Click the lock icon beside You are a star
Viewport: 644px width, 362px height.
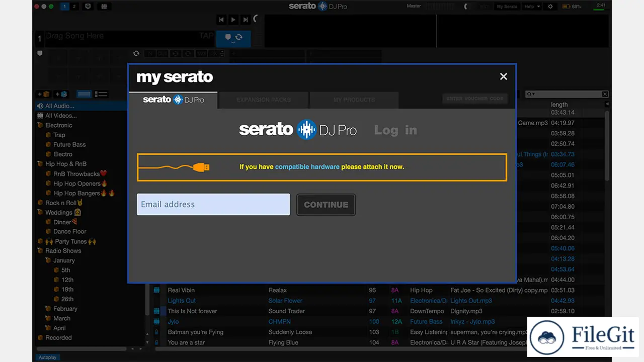coord(156,342)
